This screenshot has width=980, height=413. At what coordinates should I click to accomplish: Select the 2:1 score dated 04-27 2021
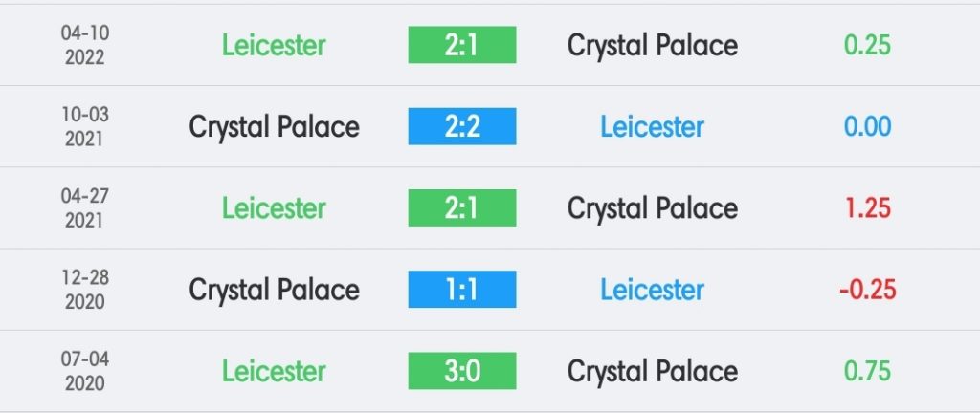tap(462, 207)
